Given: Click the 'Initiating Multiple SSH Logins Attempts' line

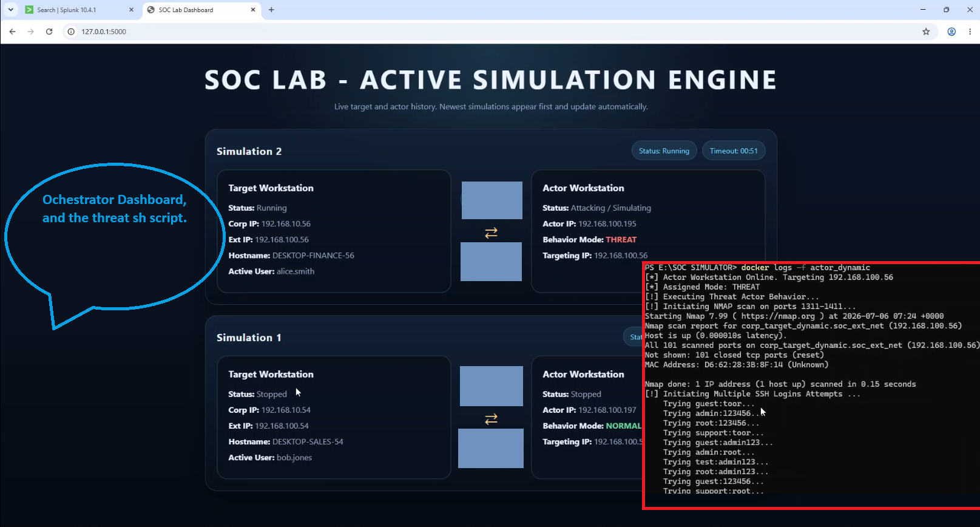Looking at the screenshot, I should (752, 394).
